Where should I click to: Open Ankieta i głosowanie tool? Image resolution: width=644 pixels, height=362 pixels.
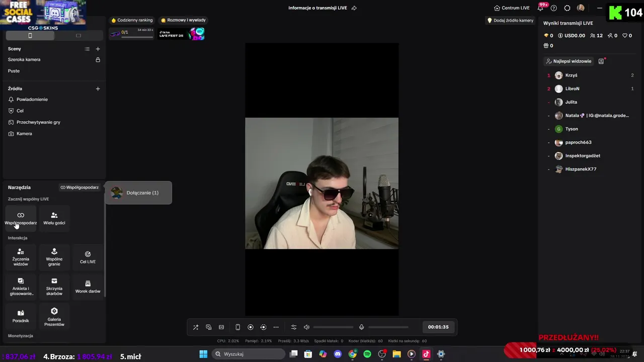tap(21, 287)
